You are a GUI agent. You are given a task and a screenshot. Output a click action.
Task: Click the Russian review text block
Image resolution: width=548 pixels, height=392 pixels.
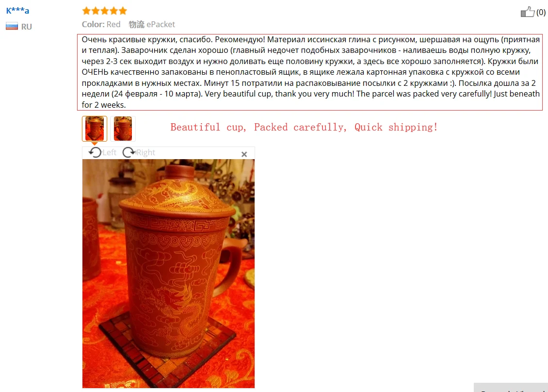pyautogui.click(x=310, y=72)
